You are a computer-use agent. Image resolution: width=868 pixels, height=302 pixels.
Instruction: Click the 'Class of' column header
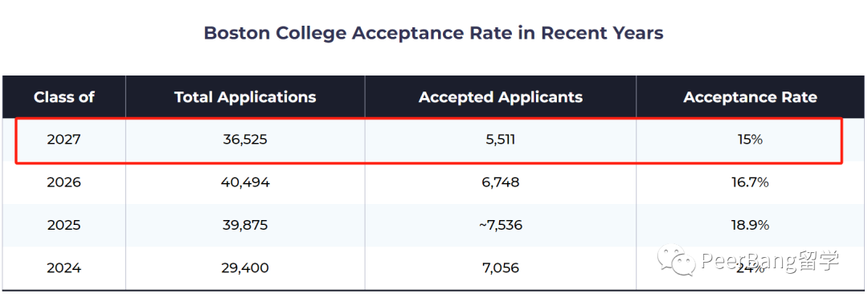point(64,97)
